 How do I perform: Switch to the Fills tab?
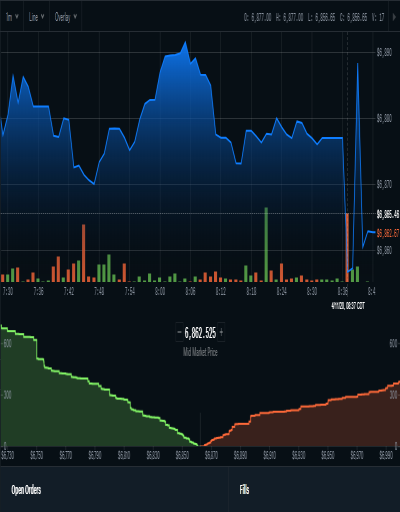(x=244, y=490)
